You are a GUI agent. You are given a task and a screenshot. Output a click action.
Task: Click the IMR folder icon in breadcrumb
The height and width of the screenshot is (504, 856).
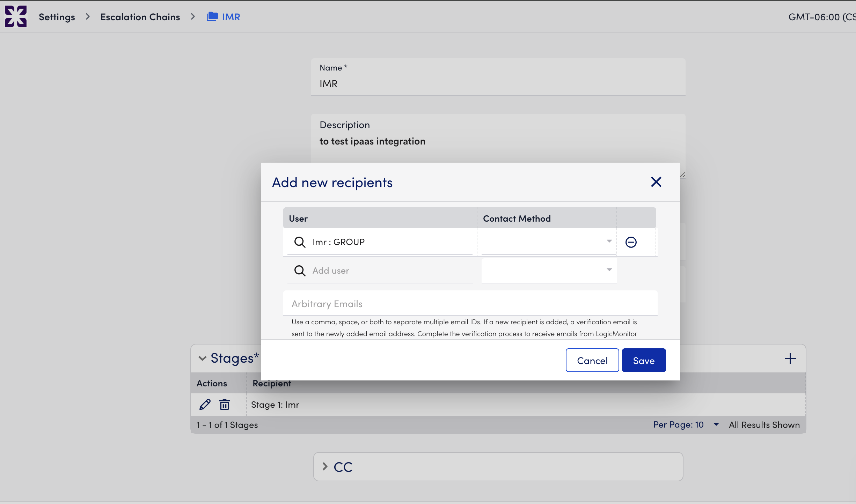(x=212, y=16)
